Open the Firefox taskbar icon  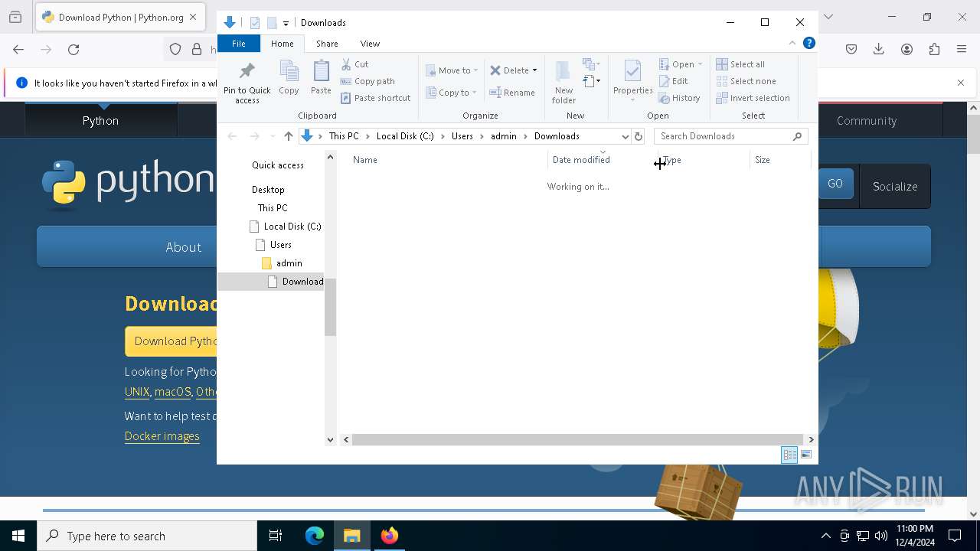tap(389, 536)
